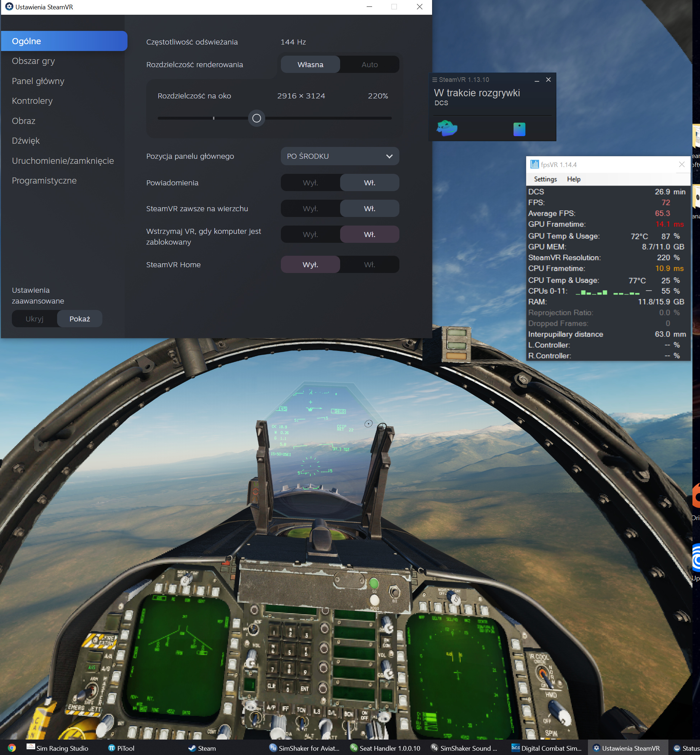Click the Interpupillary distance row in fpsVR
Image resolution: width=700 pixels, height=755 pixels.
point(607,334)
